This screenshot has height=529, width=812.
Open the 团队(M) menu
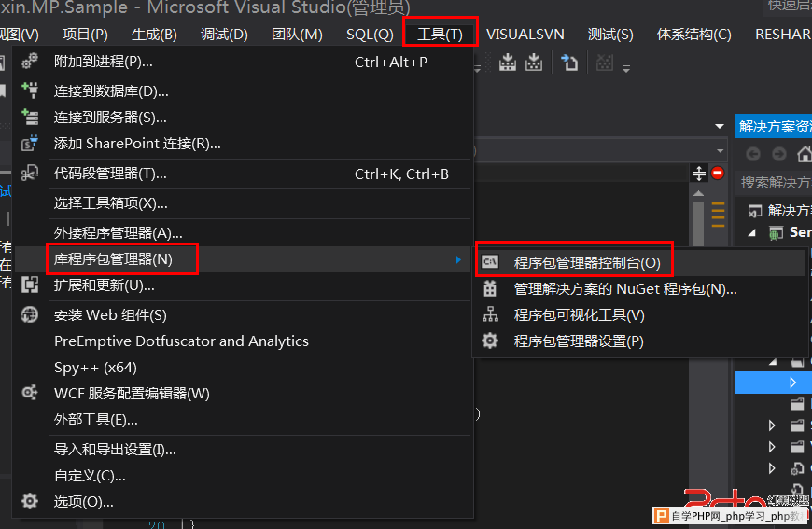click(297, 35)
